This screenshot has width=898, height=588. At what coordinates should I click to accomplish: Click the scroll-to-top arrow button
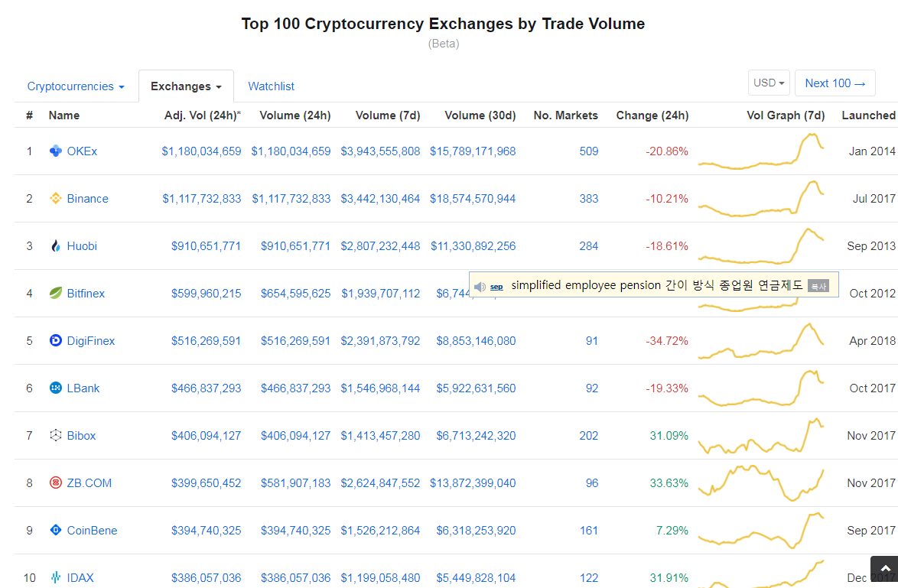[x=886, y=569]
